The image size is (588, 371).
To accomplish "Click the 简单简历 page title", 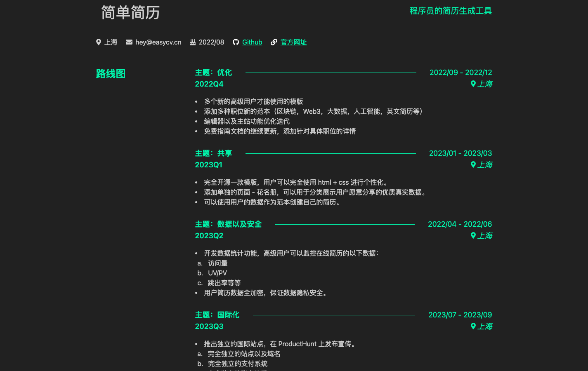I will (x=130, y=13).
